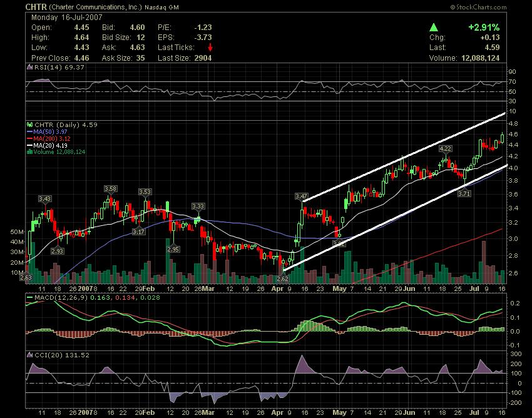Click the 90 level on the RSI axis
Screen dimensions: 532x418
click(x=513, y=72)
